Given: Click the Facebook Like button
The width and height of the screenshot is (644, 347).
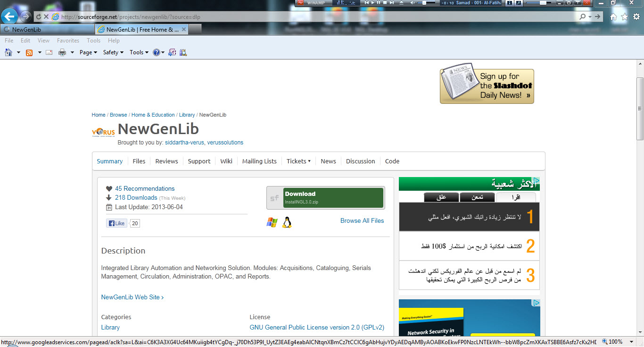Looking at the screenshot, I should 117,223.
